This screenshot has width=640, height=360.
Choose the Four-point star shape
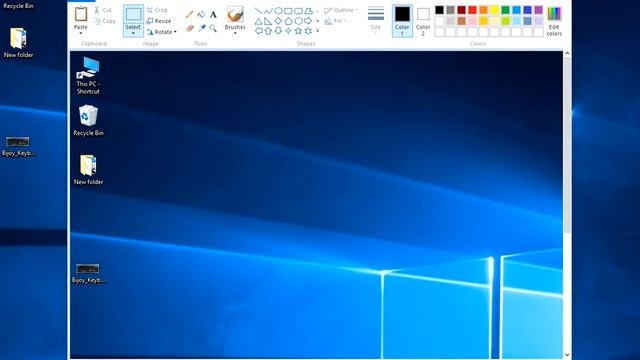click(288, 31)
